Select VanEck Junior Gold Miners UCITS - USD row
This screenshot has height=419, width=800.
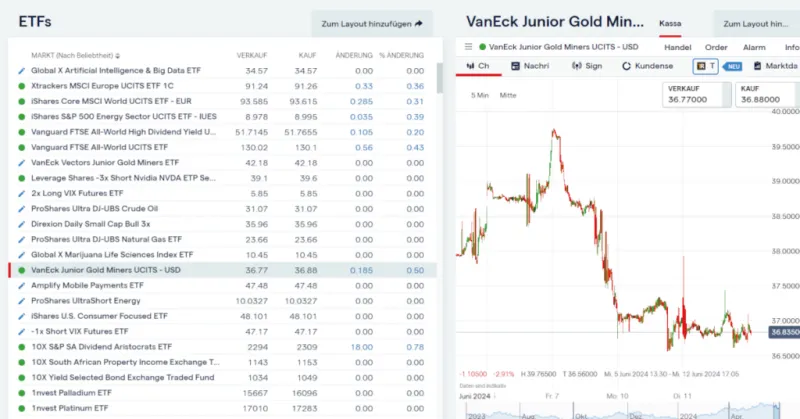222,270
